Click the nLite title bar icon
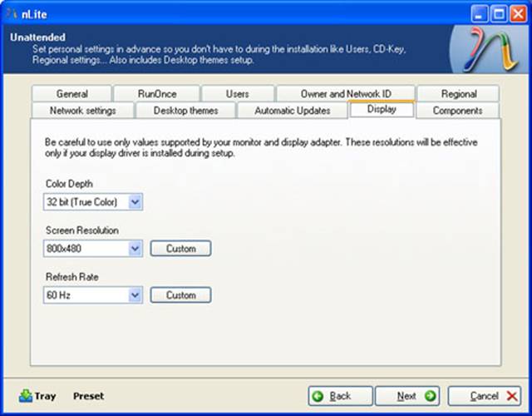This screenshot has height=416, width=532. (x=11, y=12)
